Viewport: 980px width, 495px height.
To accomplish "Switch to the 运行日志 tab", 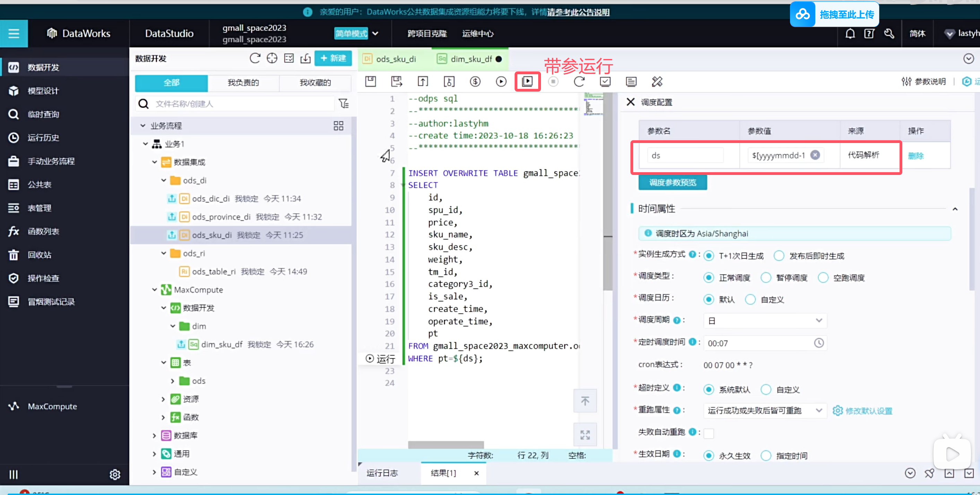I will pyautogui.click(x=382, y=473).
